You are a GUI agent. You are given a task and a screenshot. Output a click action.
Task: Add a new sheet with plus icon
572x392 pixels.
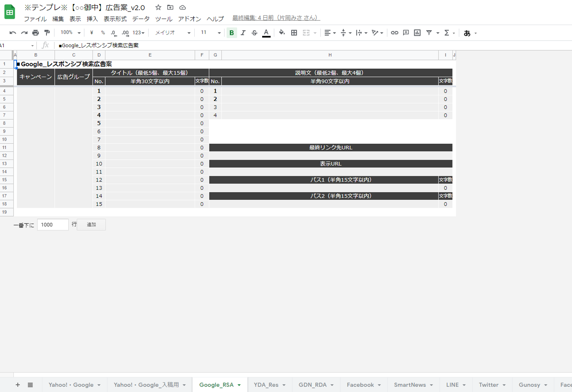click(x=17, y=385)
